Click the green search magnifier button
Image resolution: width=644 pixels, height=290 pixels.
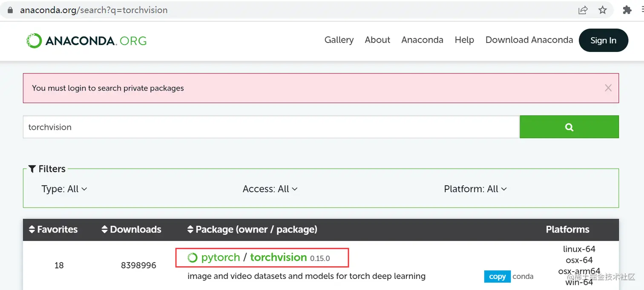(x=569, y=127)
